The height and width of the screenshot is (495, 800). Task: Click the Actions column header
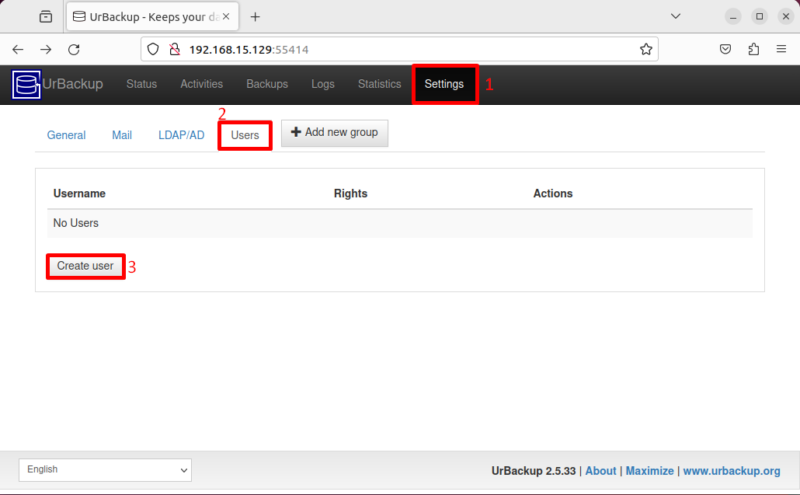pos(553,193)
